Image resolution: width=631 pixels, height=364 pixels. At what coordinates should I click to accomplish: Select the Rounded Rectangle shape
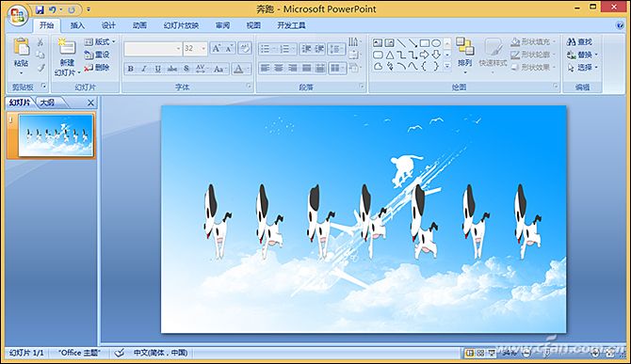coord(378,55)
